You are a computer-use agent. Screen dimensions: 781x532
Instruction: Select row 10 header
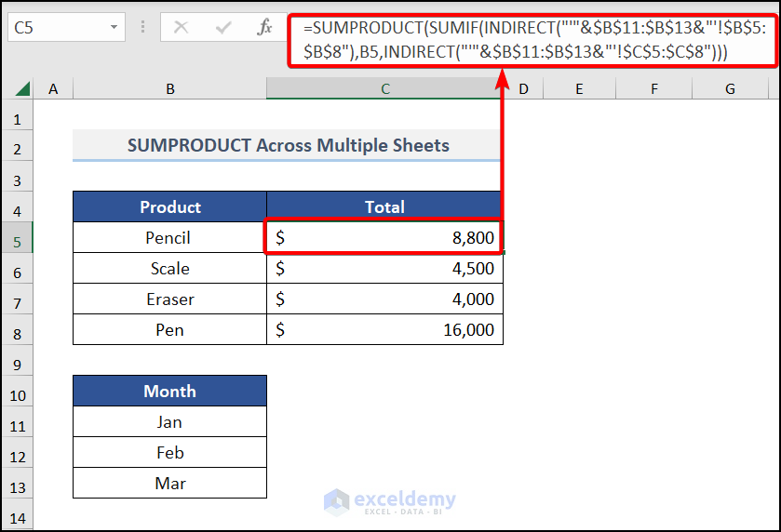[x=17, y=396]
